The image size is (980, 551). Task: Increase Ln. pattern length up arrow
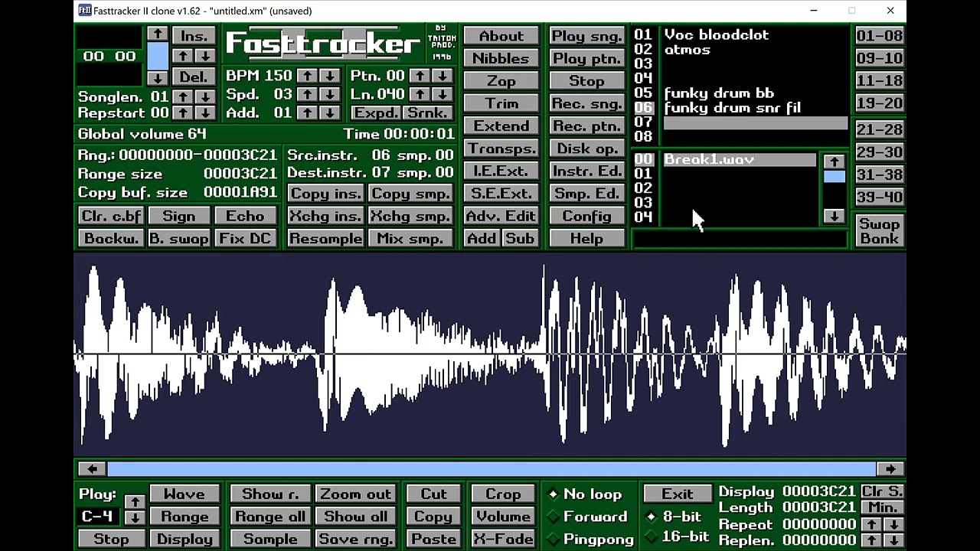419,94
